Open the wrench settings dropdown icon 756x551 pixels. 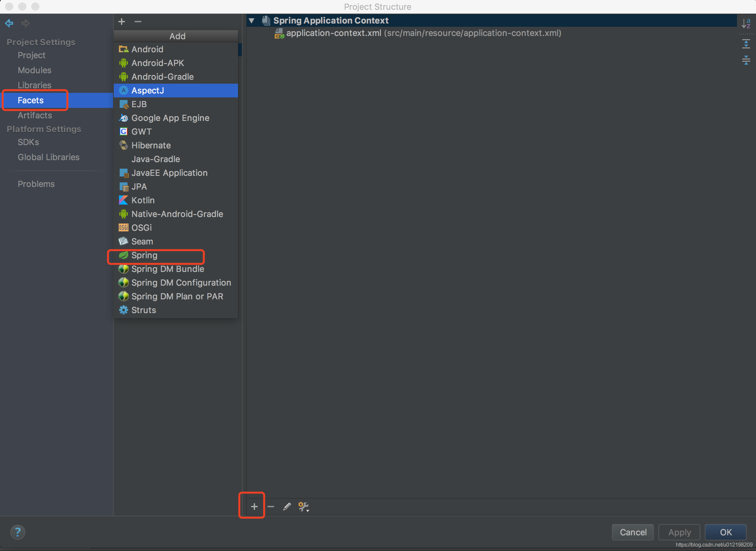point(303,507)
